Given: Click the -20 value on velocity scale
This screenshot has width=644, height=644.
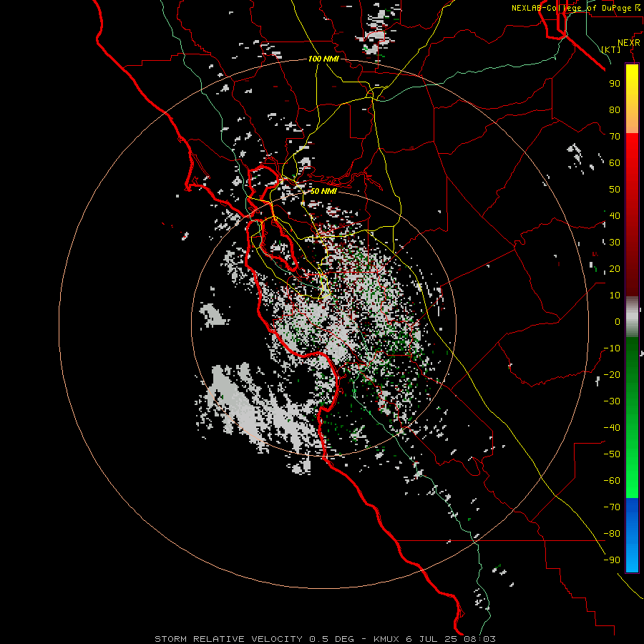Looking at the screenshot, I should [612, 374].
